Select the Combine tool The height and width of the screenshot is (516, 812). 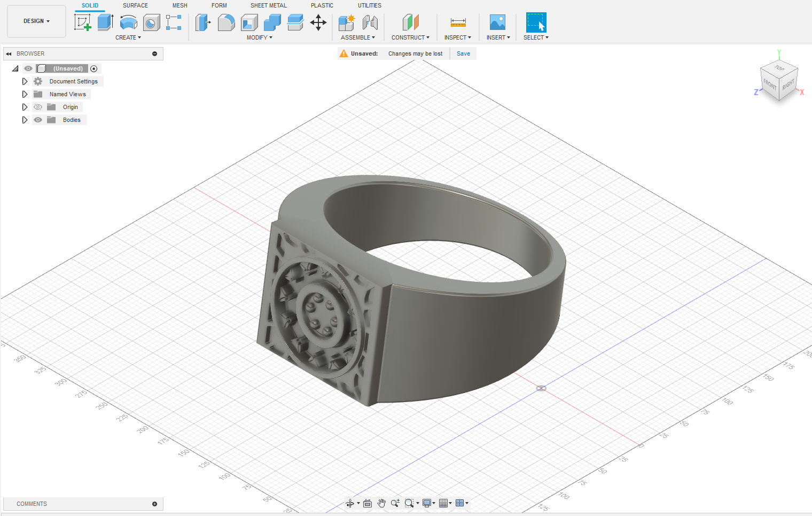[x=272, y=22]
